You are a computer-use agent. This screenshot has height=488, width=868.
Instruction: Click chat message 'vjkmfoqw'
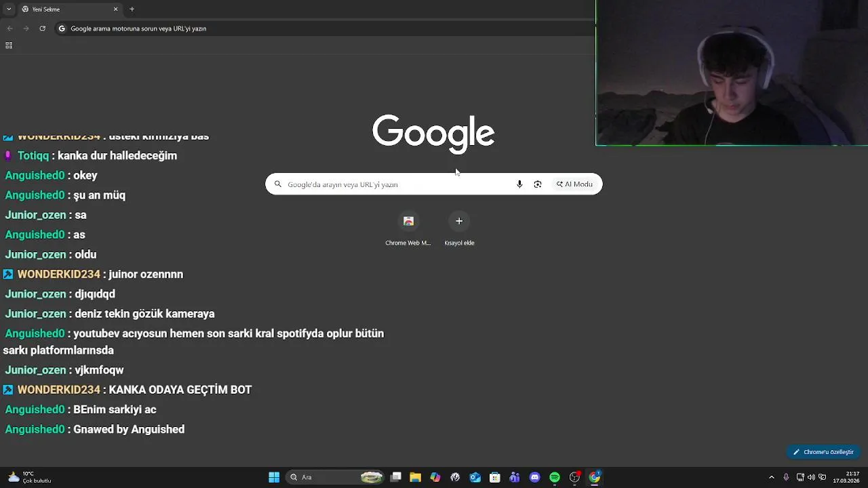click(x=99, y=370)
